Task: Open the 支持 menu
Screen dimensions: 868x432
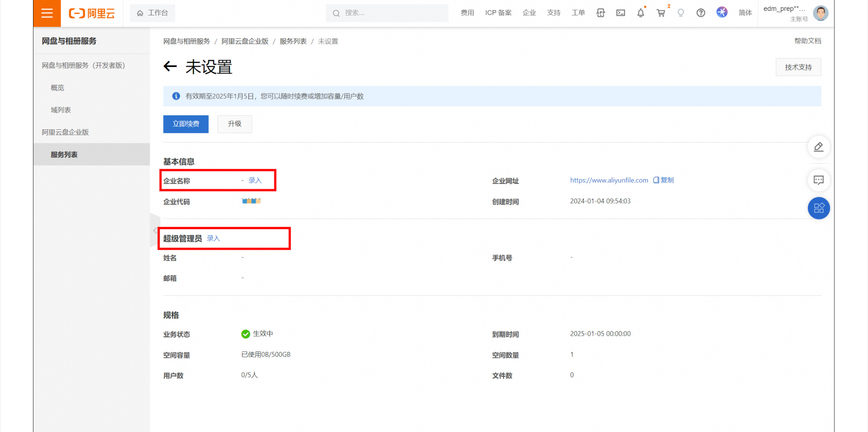Action: 554,13
